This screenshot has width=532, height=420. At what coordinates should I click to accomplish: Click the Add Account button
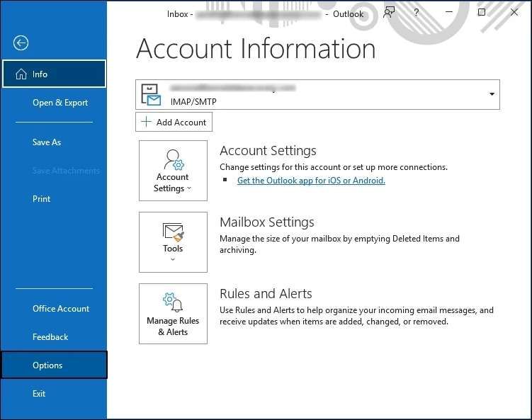[x=174, y=122]
